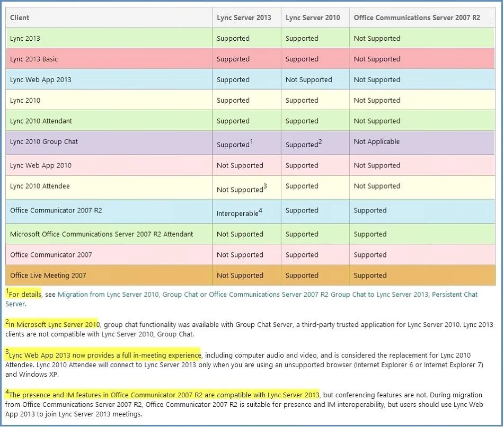Click 'Interoperable' cell in Office Communicator 2007 R2 row

(246, 211)
